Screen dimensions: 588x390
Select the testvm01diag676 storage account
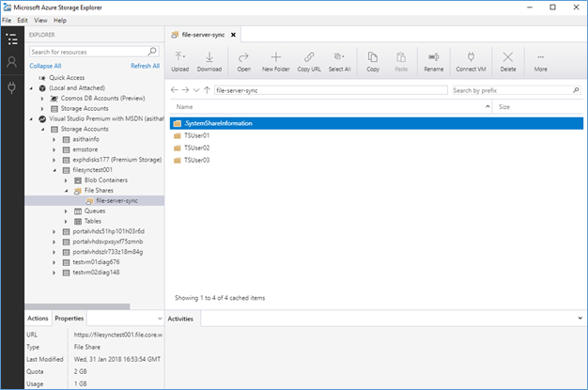click(96, 262)
